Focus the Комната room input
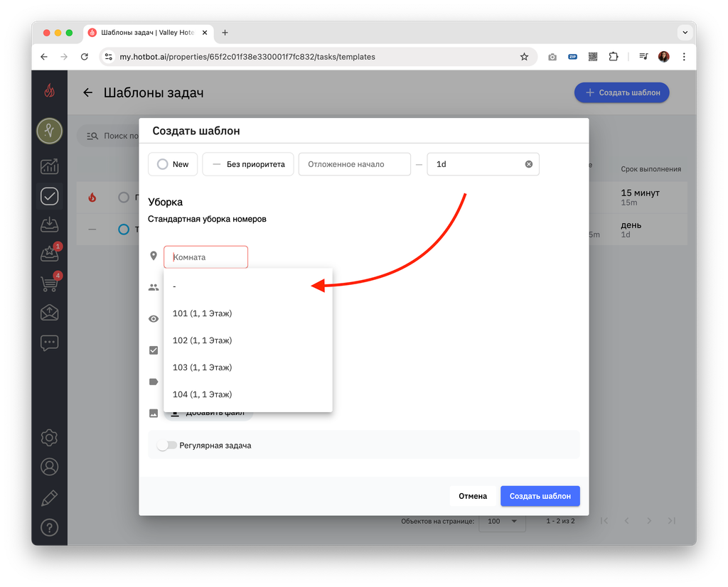Viewport: 728px width, 587px height. click(205, 257)
